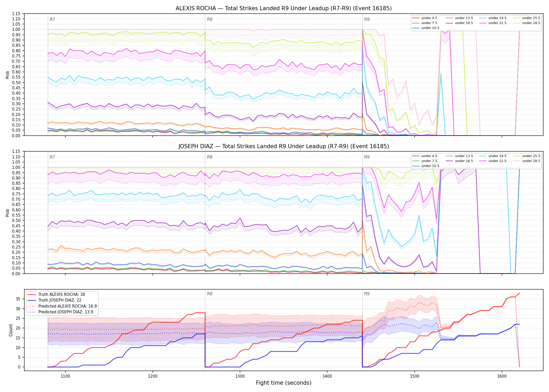Image resolution: width=549 pixels, height=392 pixels.
Task: Click the 'Prob' y-axis label of Diaz chart
Action: tap(8, 213)
